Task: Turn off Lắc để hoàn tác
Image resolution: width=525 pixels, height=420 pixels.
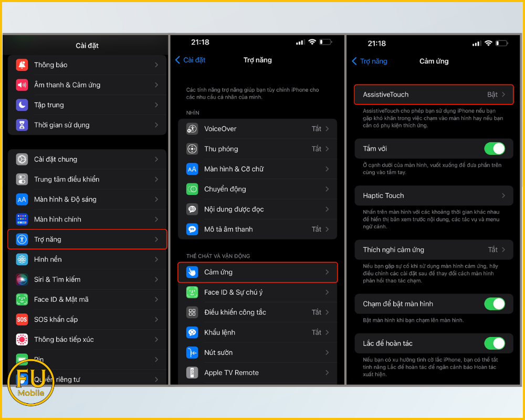Action: click(x=494, y=343)
